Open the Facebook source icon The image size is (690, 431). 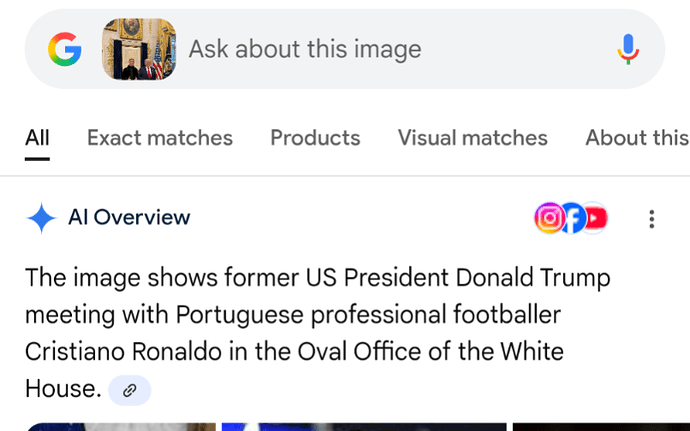click(x=573, y=218)
